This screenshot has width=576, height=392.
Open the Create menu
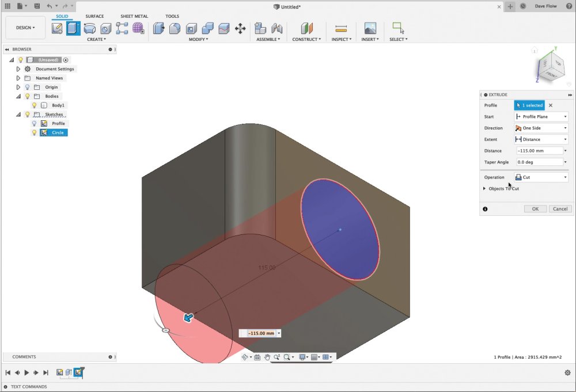(x=96, y=39)
